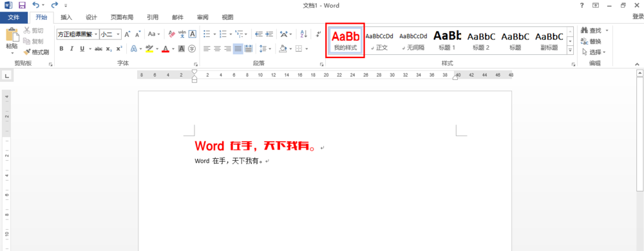Apply the red font color
644x251 pixels.
(166, 48)
